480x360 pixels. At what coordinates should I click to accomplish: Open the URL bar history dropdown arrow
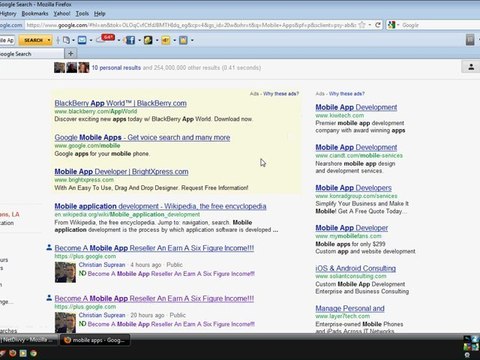coord(370,25)
